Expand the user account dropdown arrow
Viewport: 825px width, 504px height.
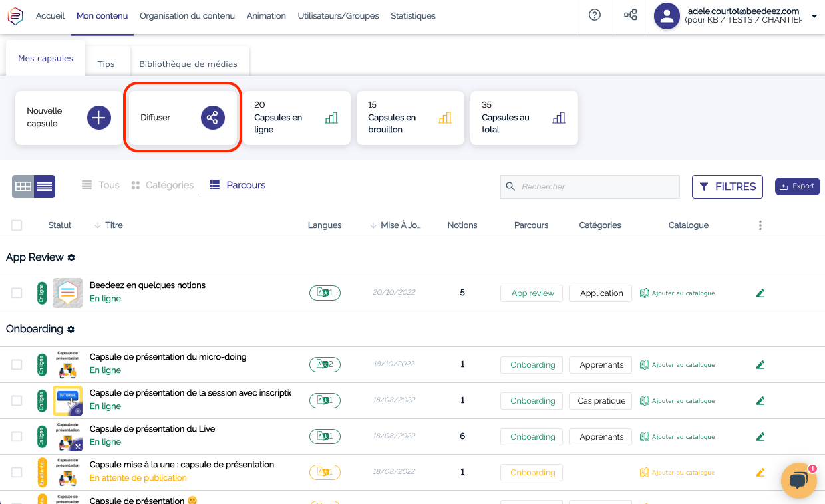point(814,16)
